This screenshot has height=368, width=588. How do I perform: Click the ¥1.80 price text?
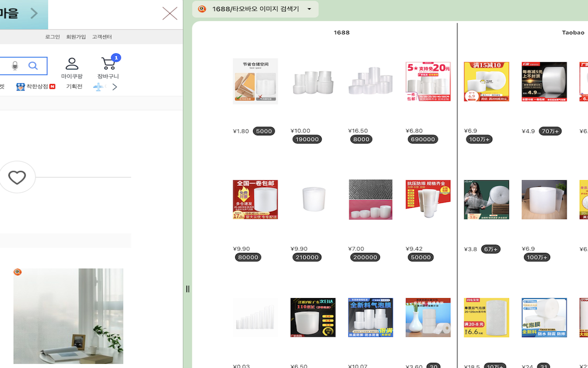click(241, 131)
